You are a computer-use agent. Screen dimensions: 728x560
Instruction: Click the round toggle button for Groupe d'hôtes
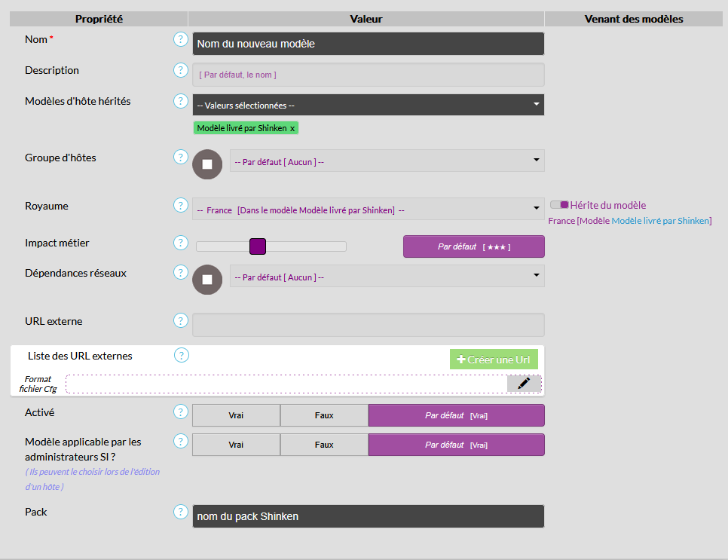point(207,164)
